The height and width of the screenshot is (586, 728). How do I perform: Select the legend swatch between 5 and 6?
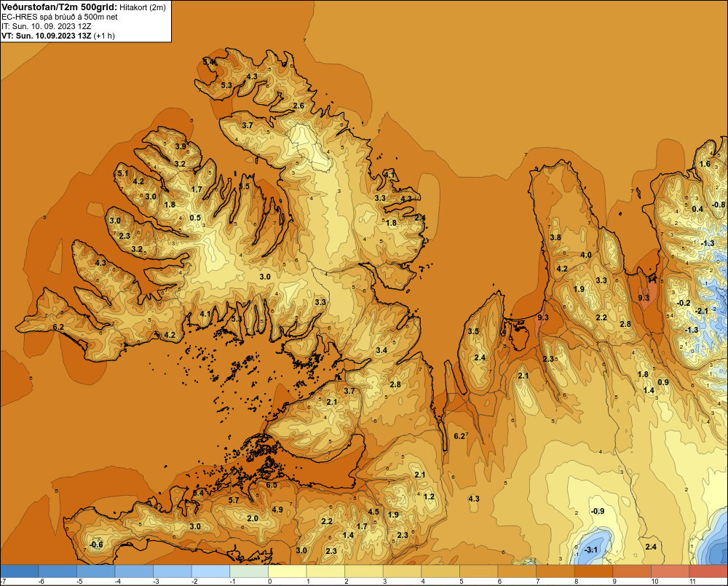point(479,571)
